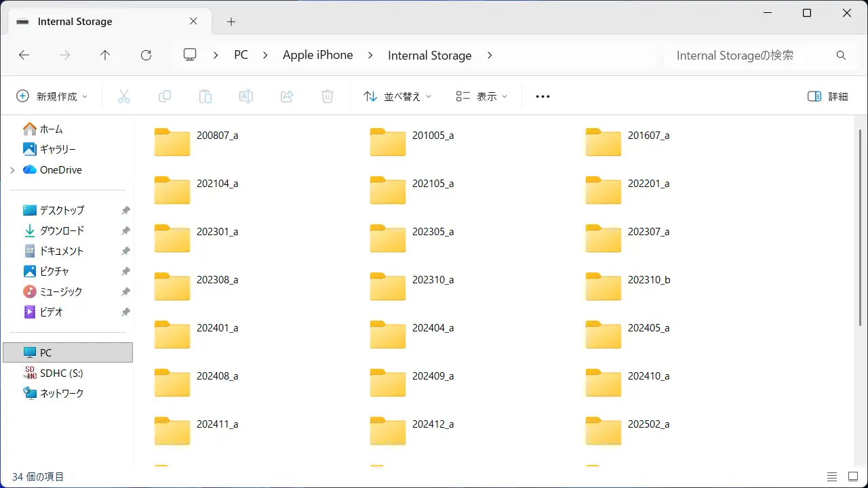The image size is (868, 488).
Task: Click the back navigation arrow
Action: (24, 56)
